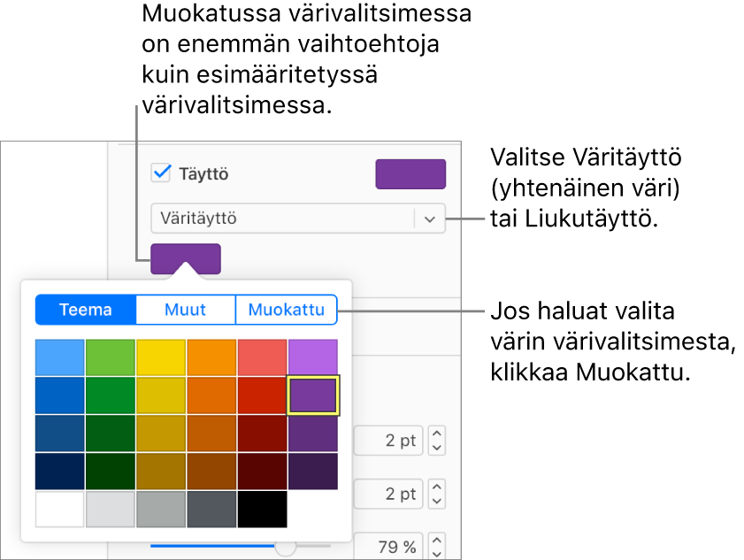Viewport: 744px width, 560px height.
Task: Click the chevron arrow of Väritäyttö menu
Action: click(430, 219)
